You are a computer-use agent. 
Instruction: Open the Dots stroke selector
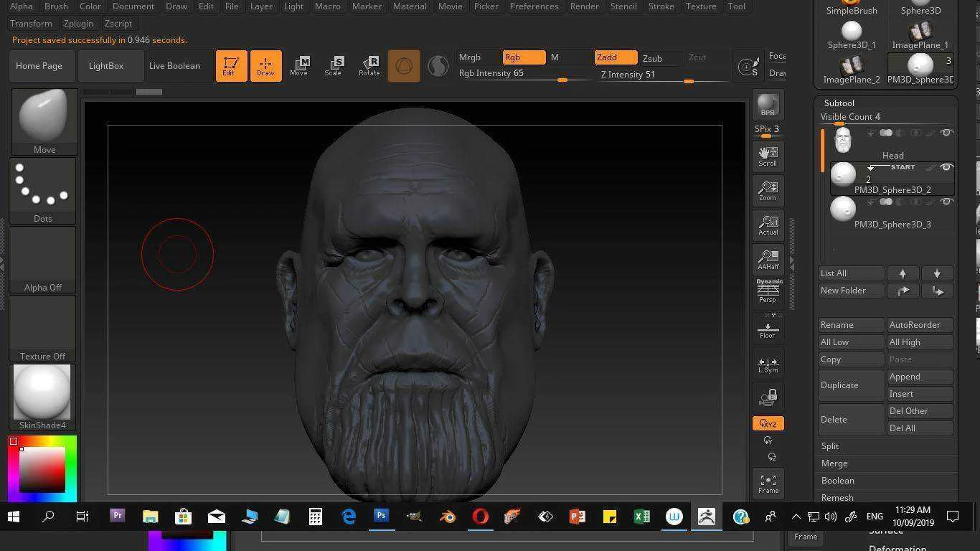(43, 191)
